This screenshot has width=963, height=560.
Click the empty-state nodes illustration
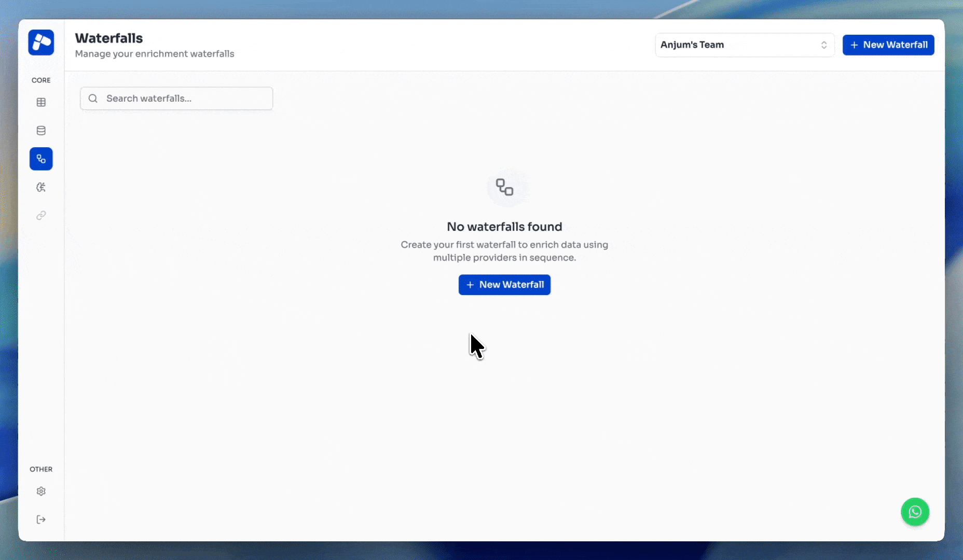click(505, 187)
